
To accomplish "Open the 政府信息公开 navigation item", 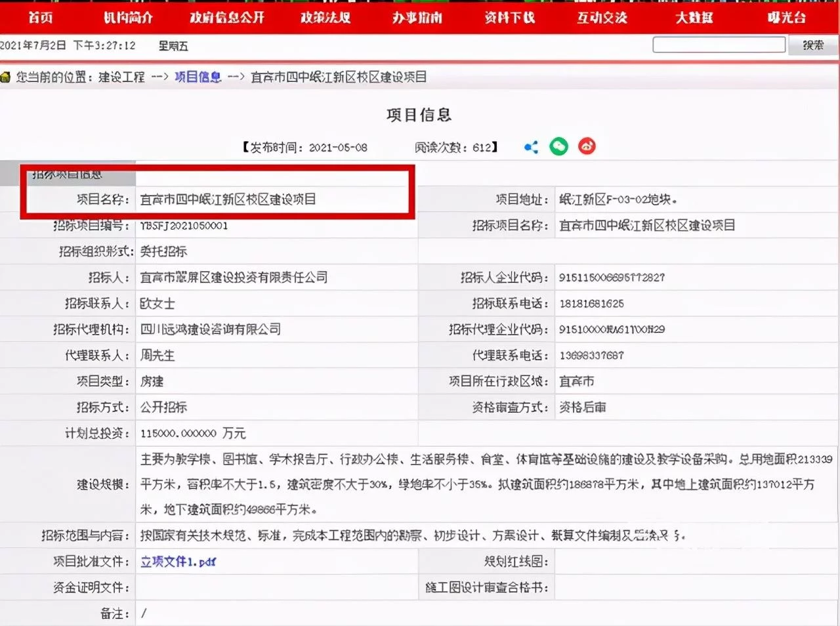I will point(227,18).
